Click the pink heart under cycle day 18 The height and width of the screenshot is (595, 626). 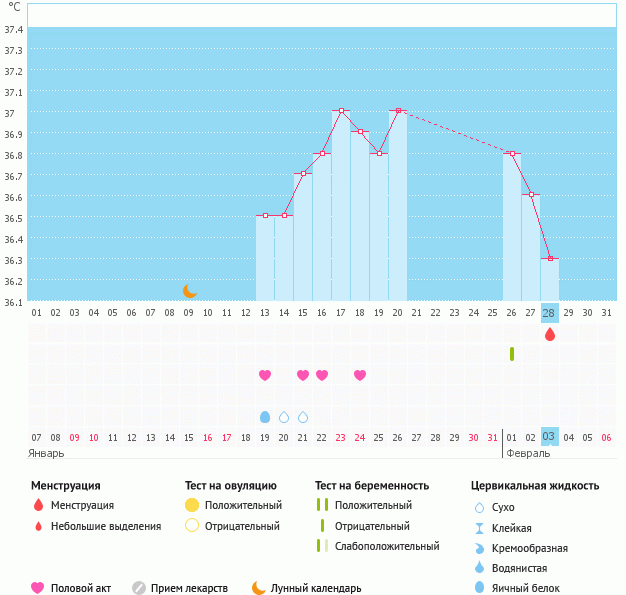360,375
